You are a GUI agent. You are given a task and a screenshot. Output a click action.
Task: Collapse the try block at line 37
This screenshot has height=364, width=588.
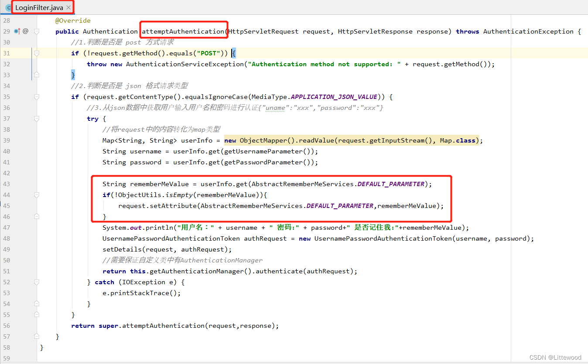(37, 119)
